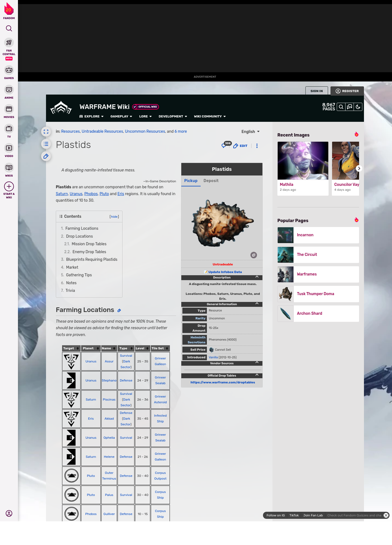
Task: Open the Lore dropdown menu
Action: (x=145, y=116)
